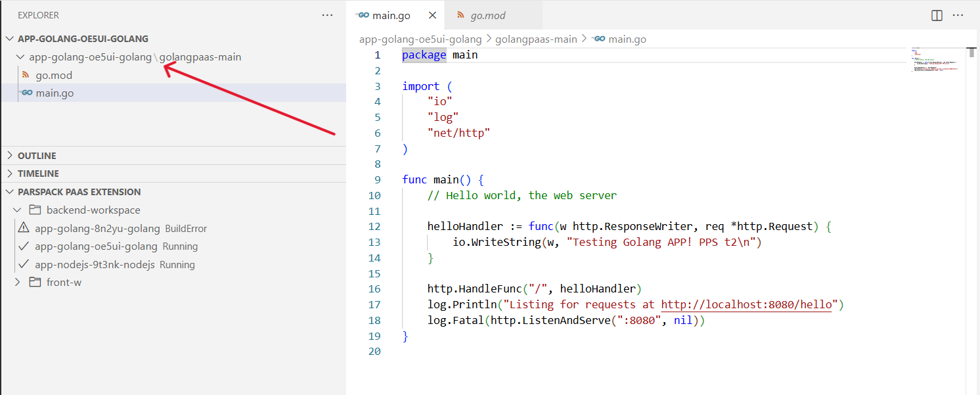This screenshot has width=980, height=395.
Task: Click the backend-workspace folder icon
Action: [x=35, y=210]
